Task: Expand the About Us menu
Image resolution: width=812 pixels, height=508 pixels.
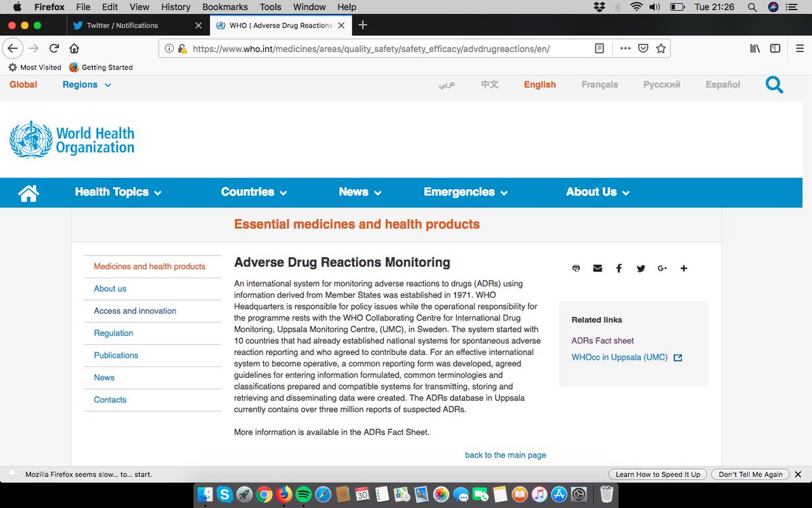Action: click(x=598, y=192)
